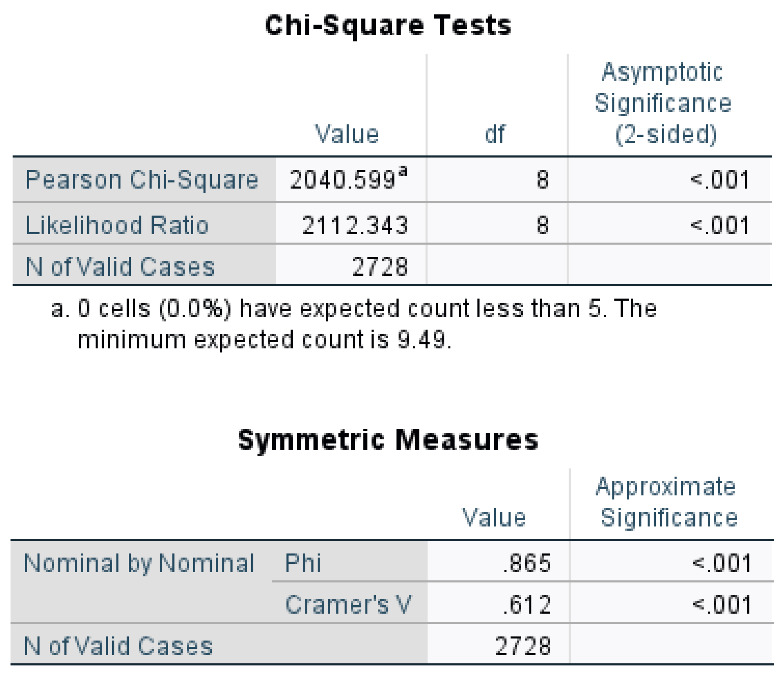This screenshot has height=674, width=784.
Task: Click the Chi-Square Tests table title
Action: [x=388, y=26]
